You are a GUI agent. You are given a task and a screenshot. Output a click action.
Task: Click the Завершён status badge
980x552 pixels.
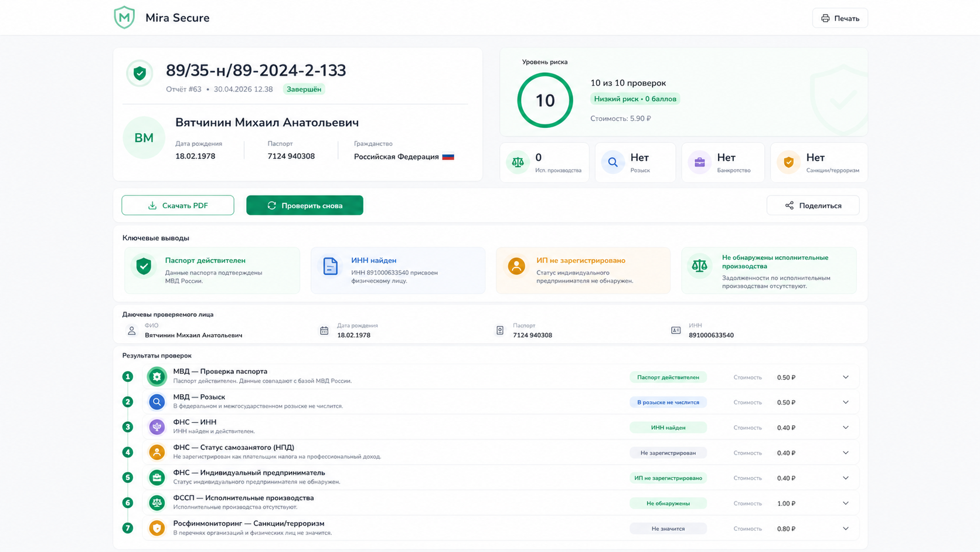[304, 89]
